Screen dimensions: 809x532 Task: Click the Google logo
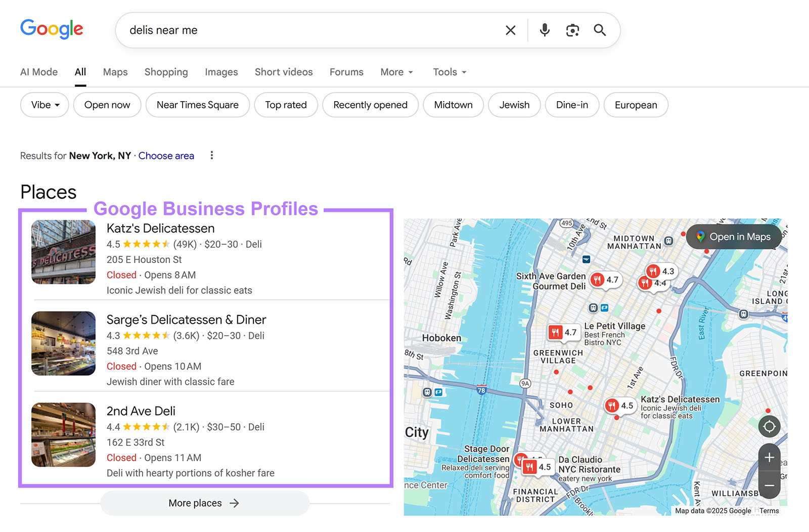[x=51, y=29]
